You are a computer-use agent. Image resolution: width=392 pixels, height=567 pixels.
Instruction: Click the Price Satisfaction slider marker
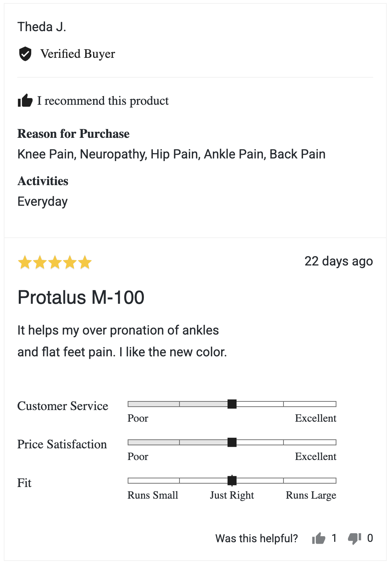(x=232, y=442)
